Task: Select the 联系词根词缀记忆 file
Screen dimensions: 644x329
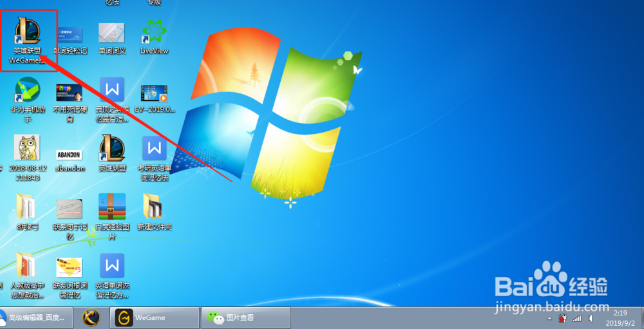Action: click(70, 278)
